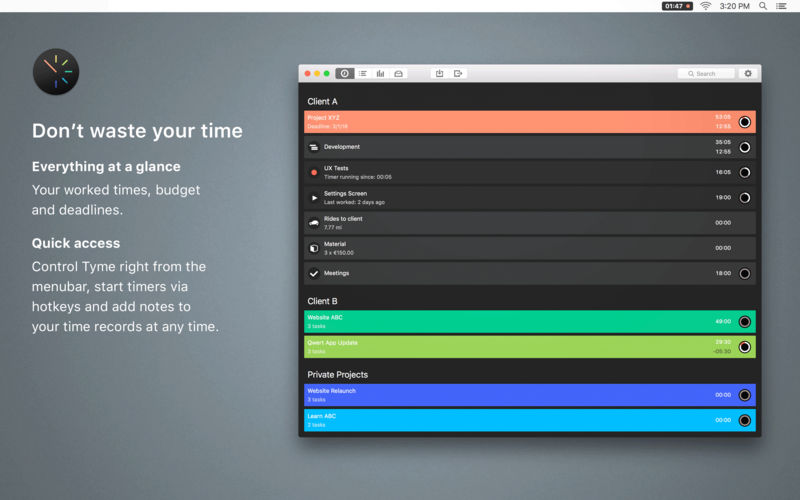
Task: Open the archive tray toolbar icon
Action: (398, 73)
